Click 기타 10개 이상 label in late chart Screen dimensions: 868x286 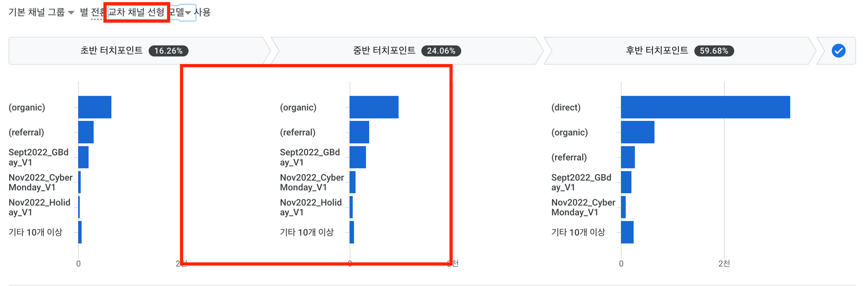578,232
